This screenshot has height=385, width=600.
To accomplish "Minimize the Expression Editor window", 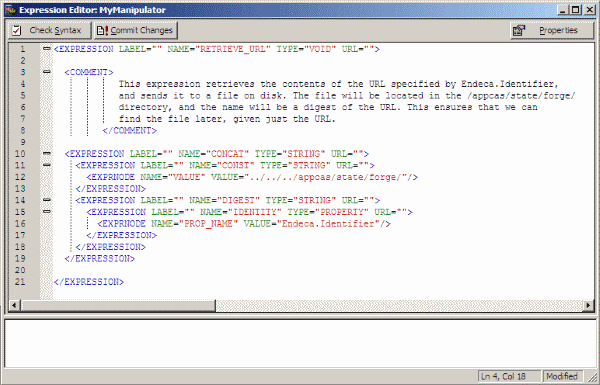I will tap(562, 10).
